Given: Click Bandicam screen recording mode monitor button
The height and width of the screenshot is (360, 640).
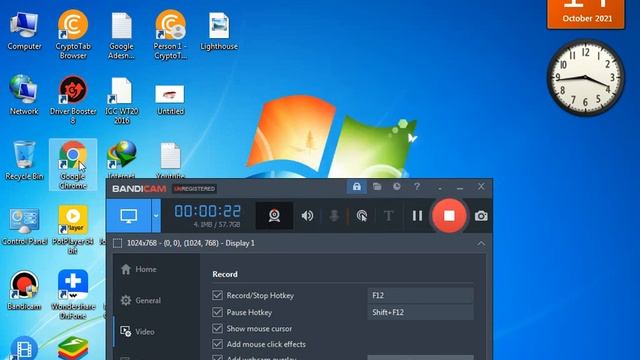Looking at the screenshot, I should (129, 216).
